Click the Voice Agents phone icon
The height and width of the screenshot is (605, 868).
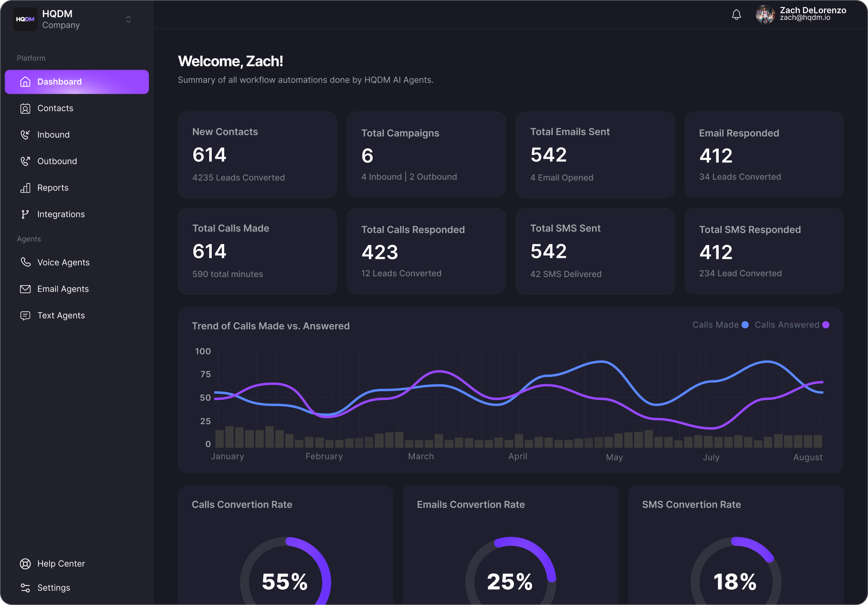tap(25, 262)
